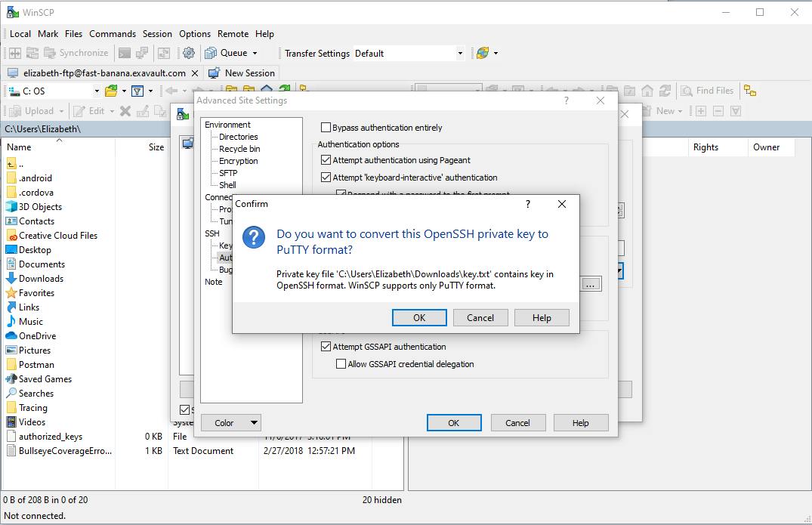Click OK in Advanced Site Settings

[x=454, y=422]
